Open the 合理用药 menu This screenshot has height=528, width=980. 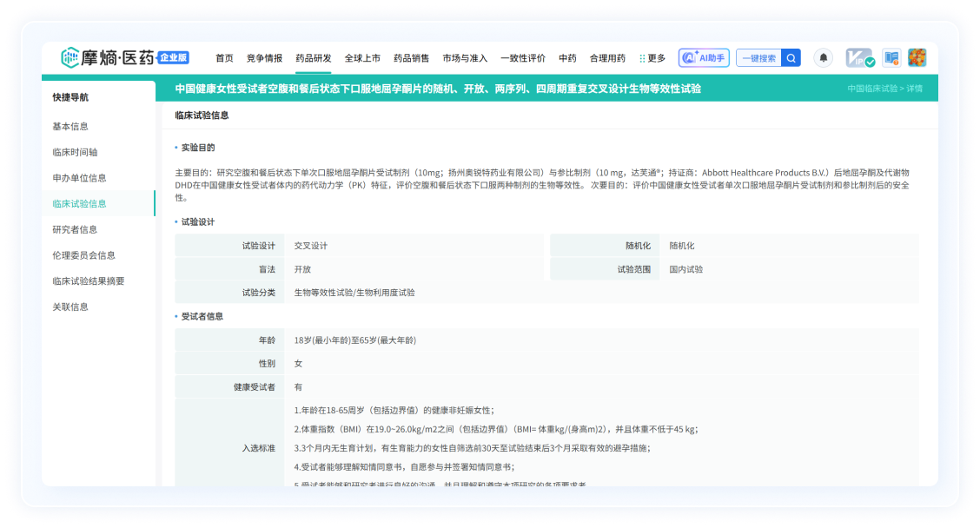pos(607,58)
